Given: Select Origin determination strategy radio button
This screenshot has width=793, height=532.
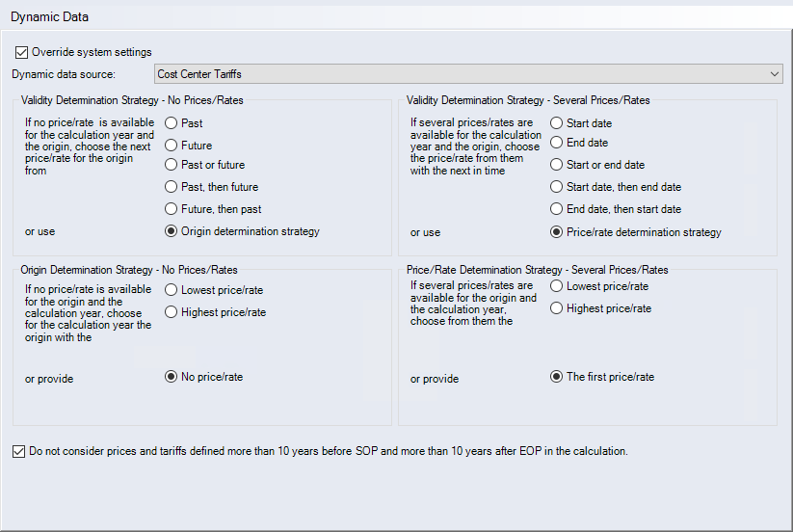Looking at the screenshot, I should (172, 231).
